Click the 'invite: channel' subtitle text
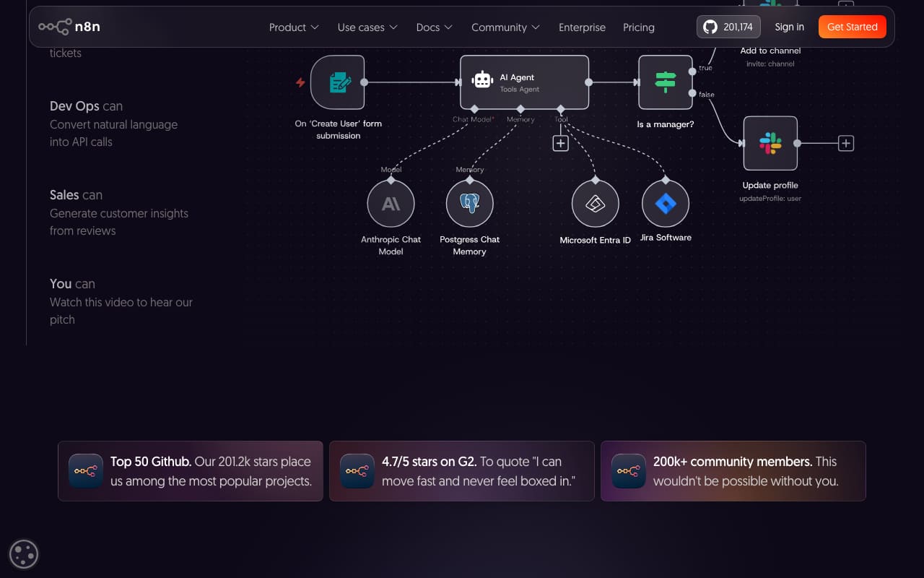The height and width of the screenshot is (578, 924). 770,64
